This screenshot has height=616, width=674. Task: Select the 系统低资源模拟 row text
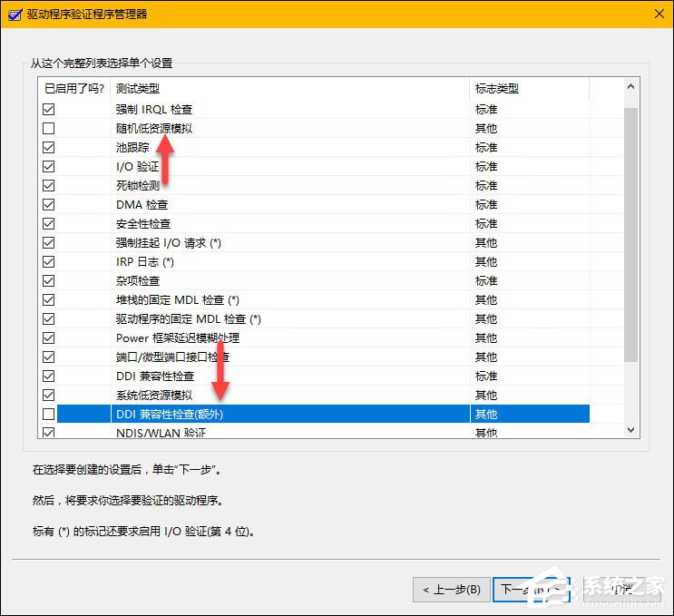coord(154,395)
